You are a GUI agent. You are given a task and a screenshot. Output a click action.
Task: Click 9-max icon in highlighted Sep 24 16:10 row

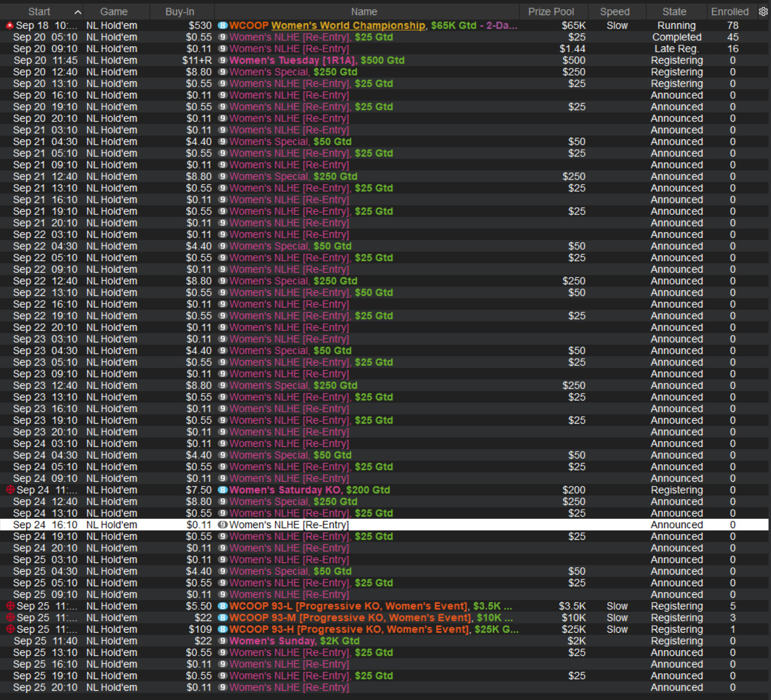pos(222,525)
